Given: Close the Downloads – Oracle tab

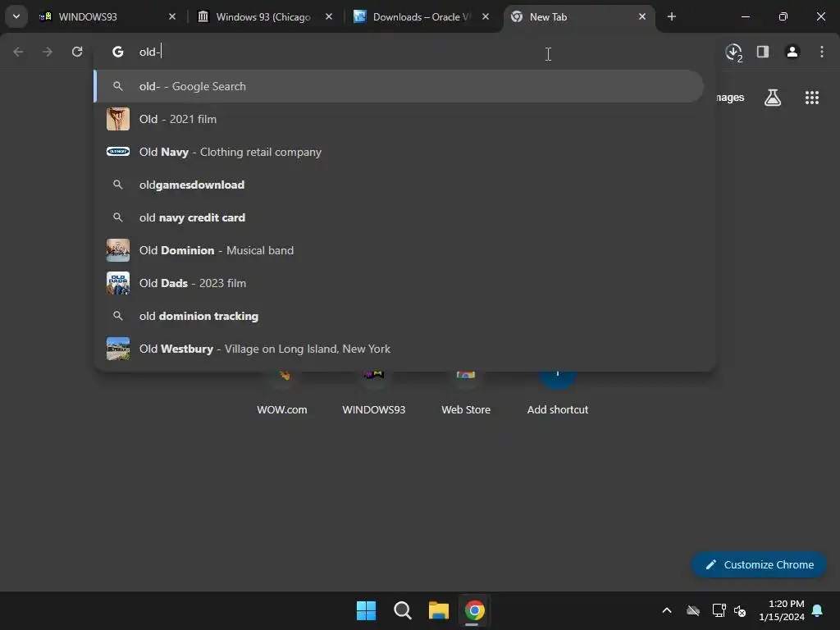Looking at the screenshot, I should pyautogui.click(x=486, y=16).
